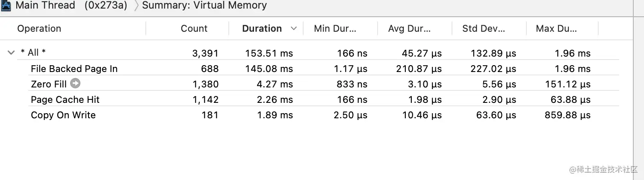The width and height of the screenshot is (644, 180).
Task: Sort by the Min Duration column header
Action: click(x=335, y=29)
